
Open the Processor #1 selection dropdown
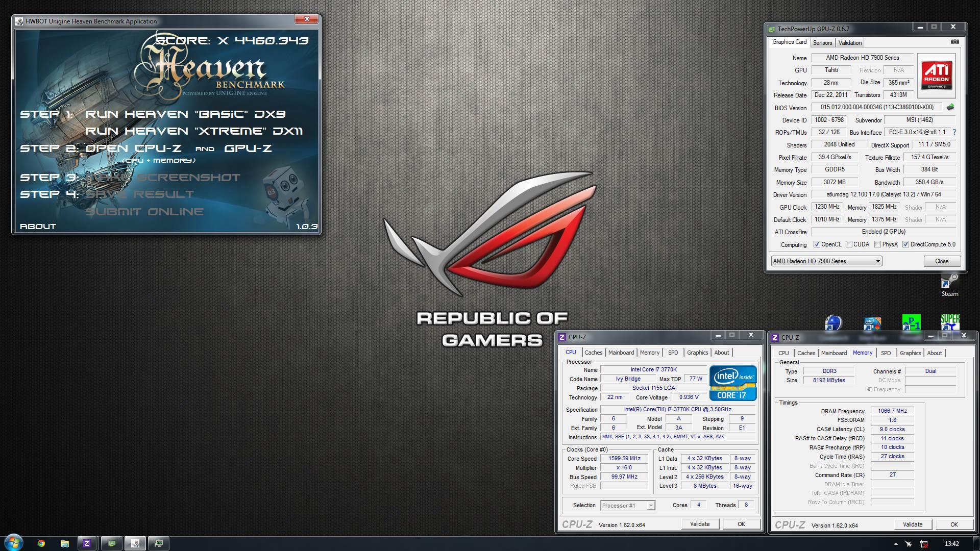coord(627,506)
